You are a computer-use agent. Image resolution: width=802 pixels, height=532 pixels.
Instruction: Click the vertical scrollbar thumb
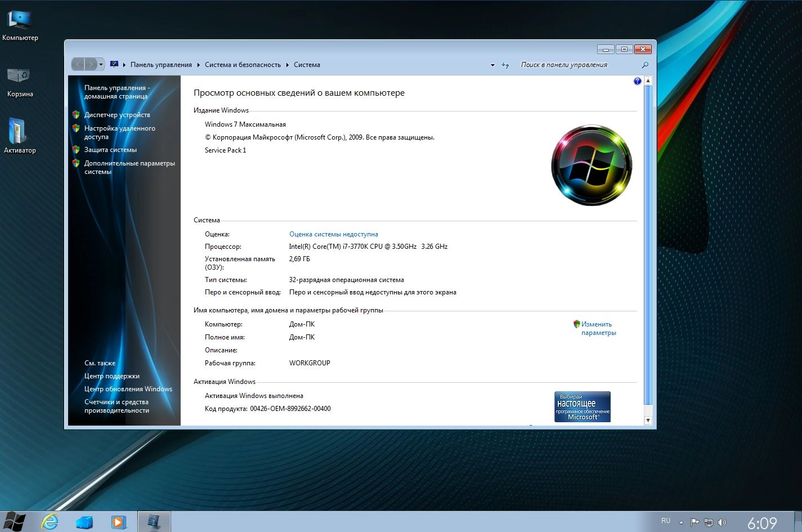click(x=648, y=245)
